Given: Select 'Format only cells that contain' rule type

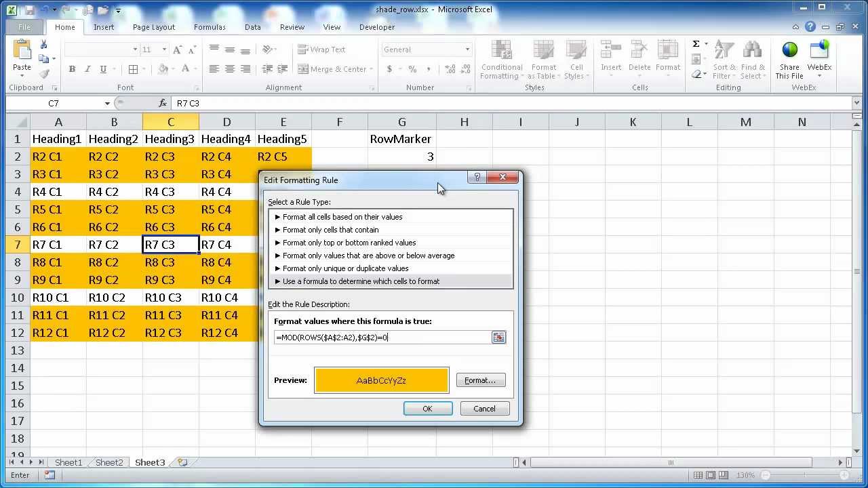Looking at the screenshot, I should click(x=330, y=230).
